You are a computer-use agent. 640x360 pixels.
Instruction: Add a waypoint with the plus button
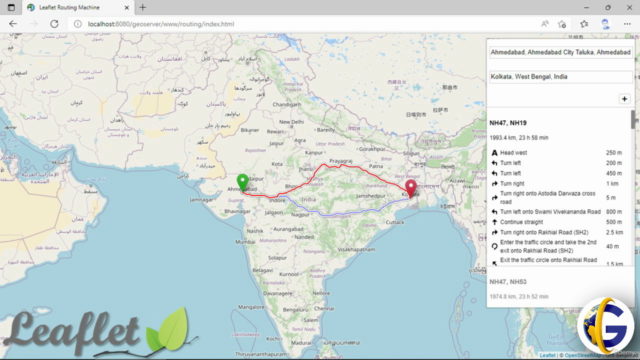[x=624, y=99]
